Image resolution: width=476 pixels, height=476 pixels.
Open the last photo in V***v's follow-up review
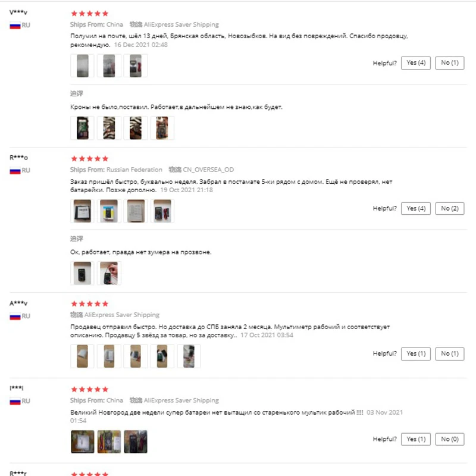click(x=162, y=128)
